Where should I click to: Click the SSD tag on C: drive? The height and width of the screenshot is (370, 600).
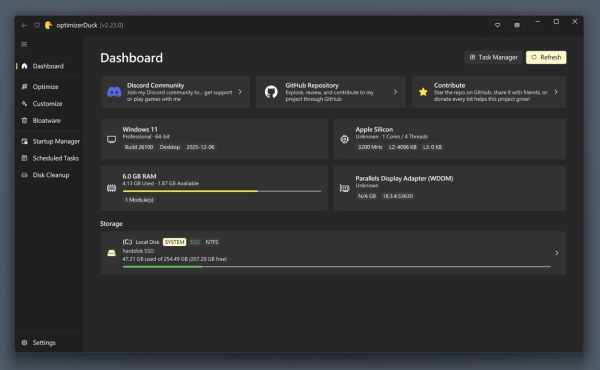coord(195,242)
